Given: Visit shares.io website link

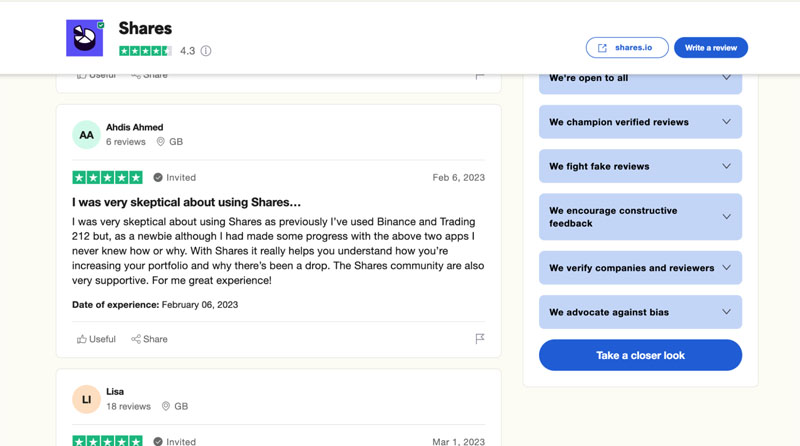Looking at the screenshot, I should (627, 47).
